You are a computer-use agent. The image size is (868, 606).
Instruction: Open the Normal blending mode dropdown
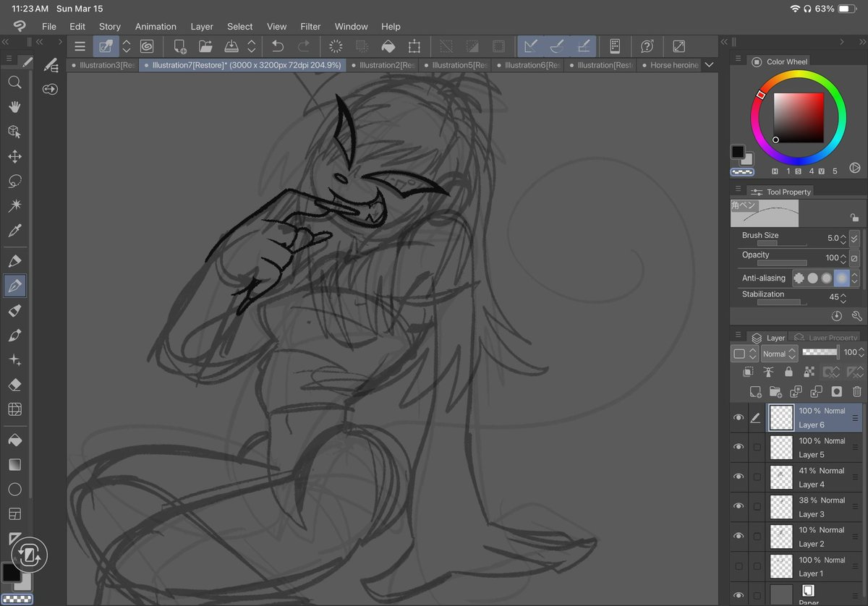tap(779, 354)
